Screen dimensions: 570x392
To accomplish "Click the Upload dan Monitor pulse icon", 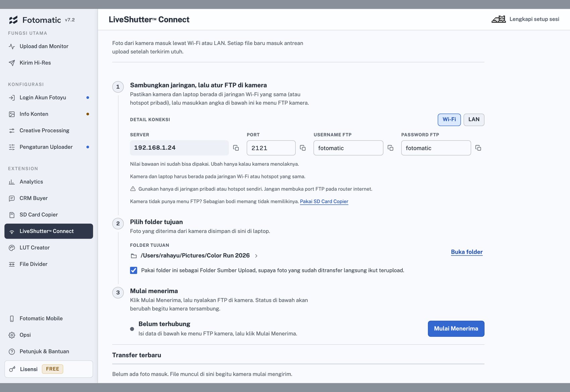I will click(x=12, y=47).
